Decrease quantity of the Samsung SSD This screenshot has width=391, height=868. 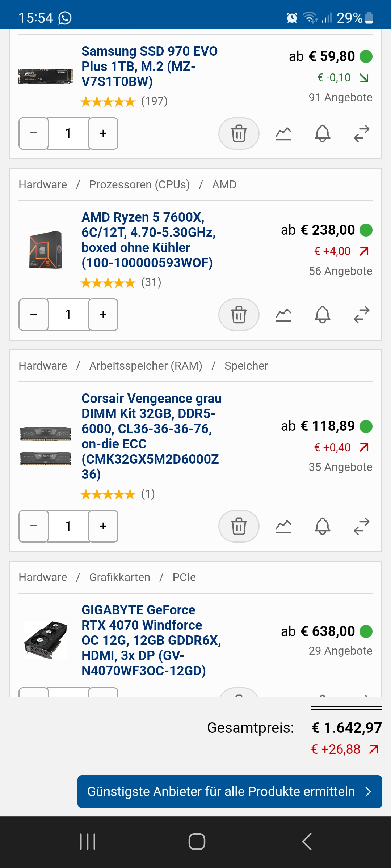pos(34,134)
